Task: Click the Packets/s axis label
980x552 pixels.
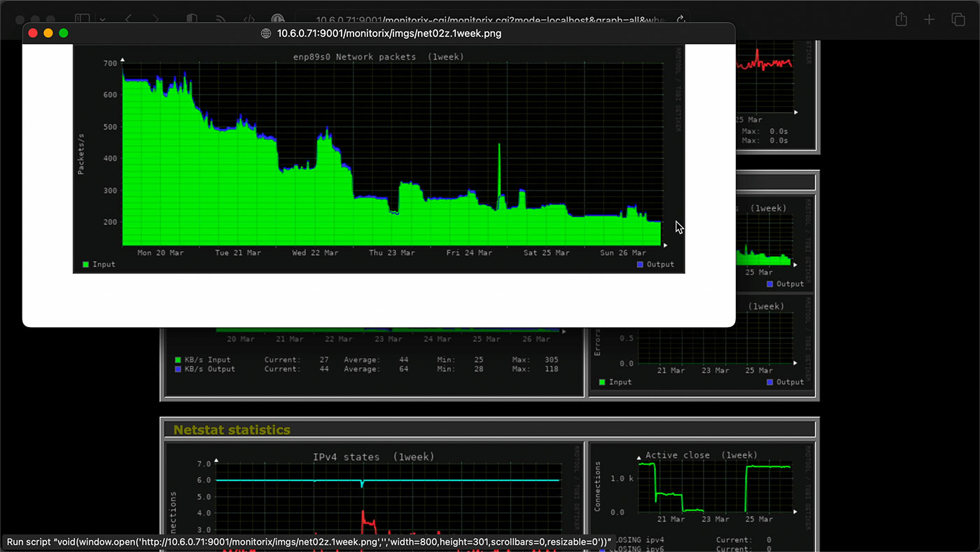Action: click(x=81, y=153)
